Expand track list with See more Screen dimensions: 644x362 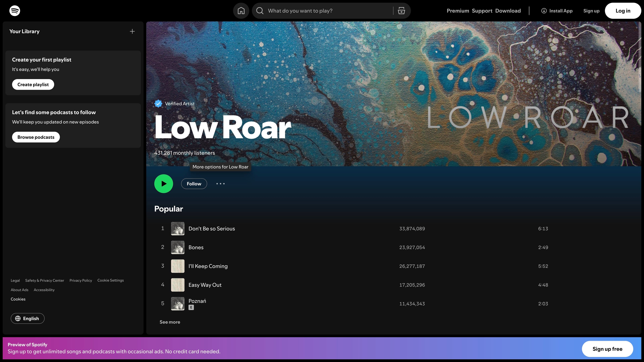coord(170,322)
